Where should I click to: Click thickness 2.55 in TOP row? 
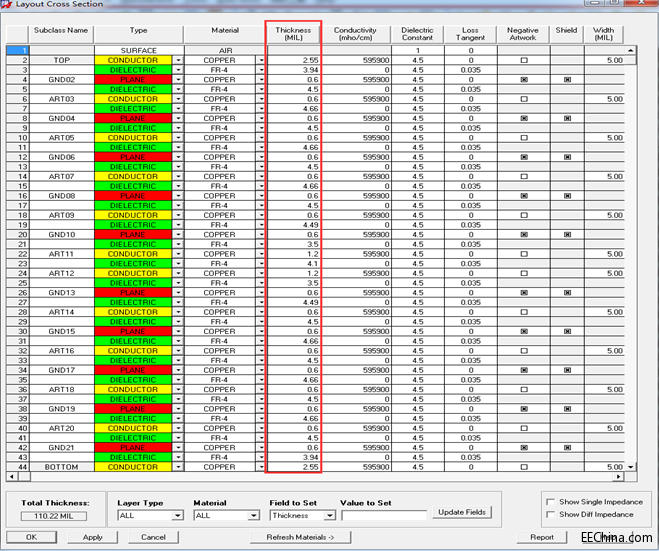pos(293,60)
